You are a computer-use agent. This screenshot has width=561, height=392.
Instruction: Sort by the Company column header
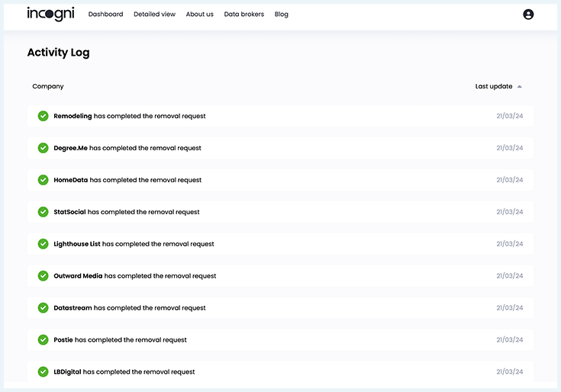click(x=48, y=86)
